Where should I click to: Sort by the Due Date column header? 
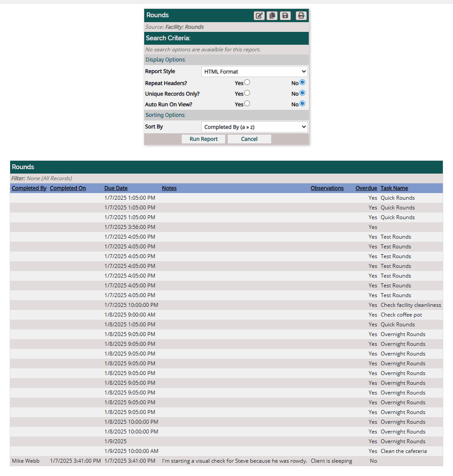coord(116,188)
